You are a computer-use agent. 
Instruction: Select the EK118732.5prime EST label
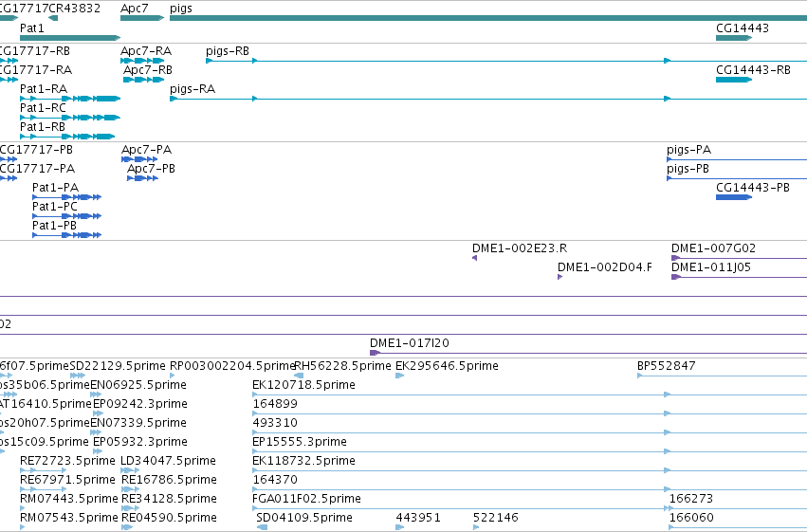(303, 461)
